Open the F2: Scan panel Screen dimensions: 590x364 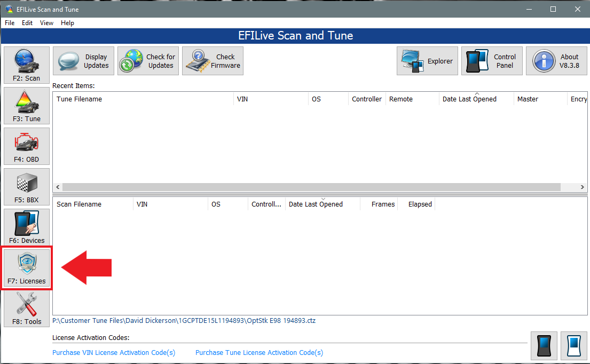pos(26,64)
